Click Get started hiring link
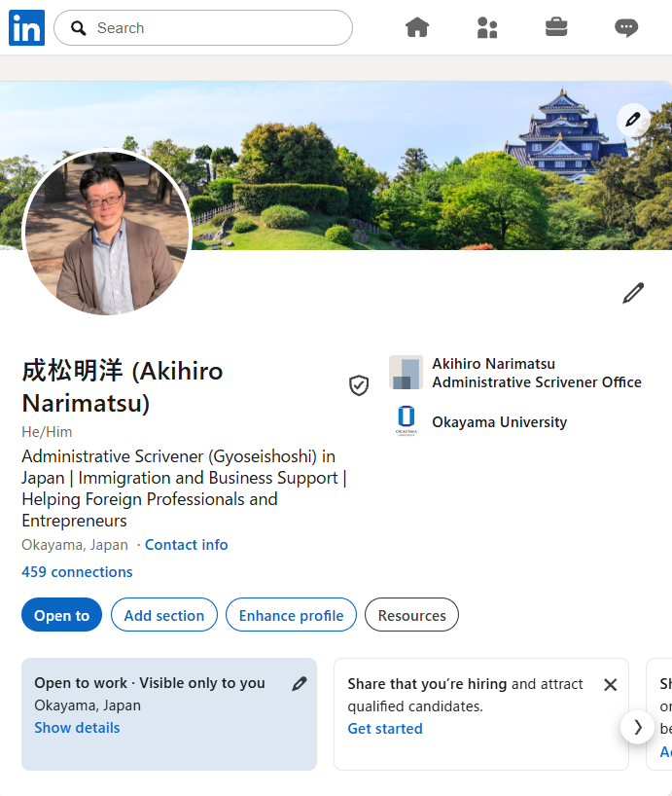Screen dimensions: 672x796 pos(385,729)
